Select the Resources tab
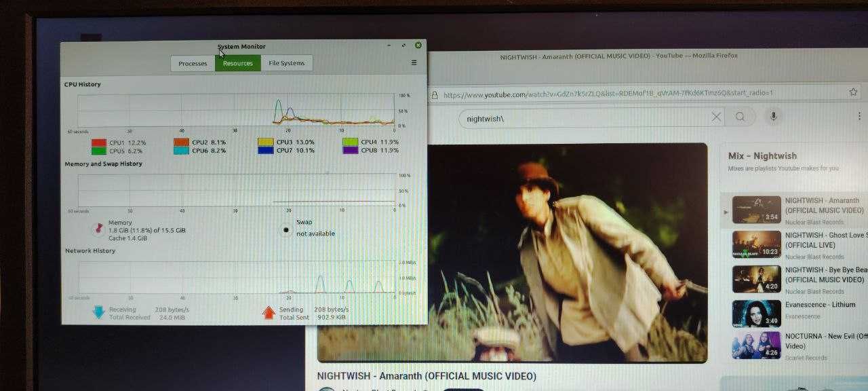 click(238, 63)
